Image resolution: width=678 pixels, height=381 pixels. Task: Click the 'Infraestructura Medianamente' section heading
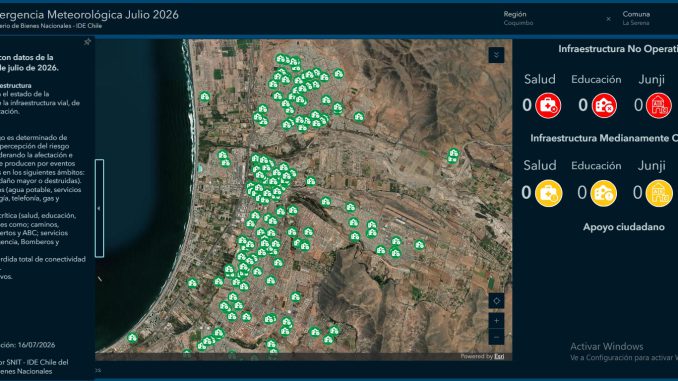point(604,138)
